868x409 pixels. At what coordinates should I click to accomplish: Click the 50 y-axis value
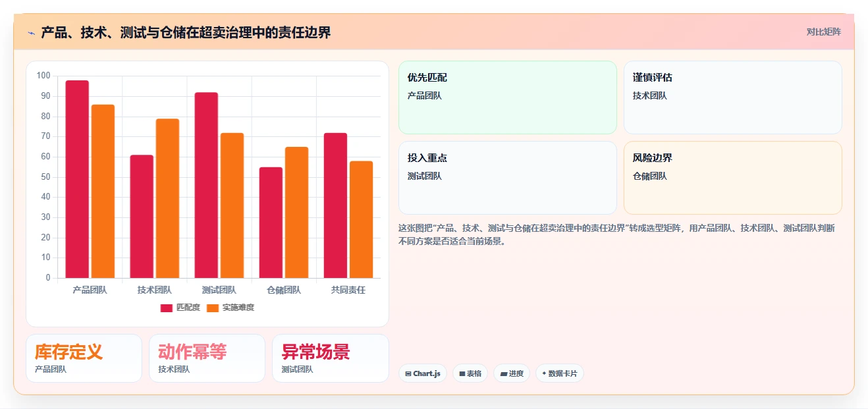(45, 177)
